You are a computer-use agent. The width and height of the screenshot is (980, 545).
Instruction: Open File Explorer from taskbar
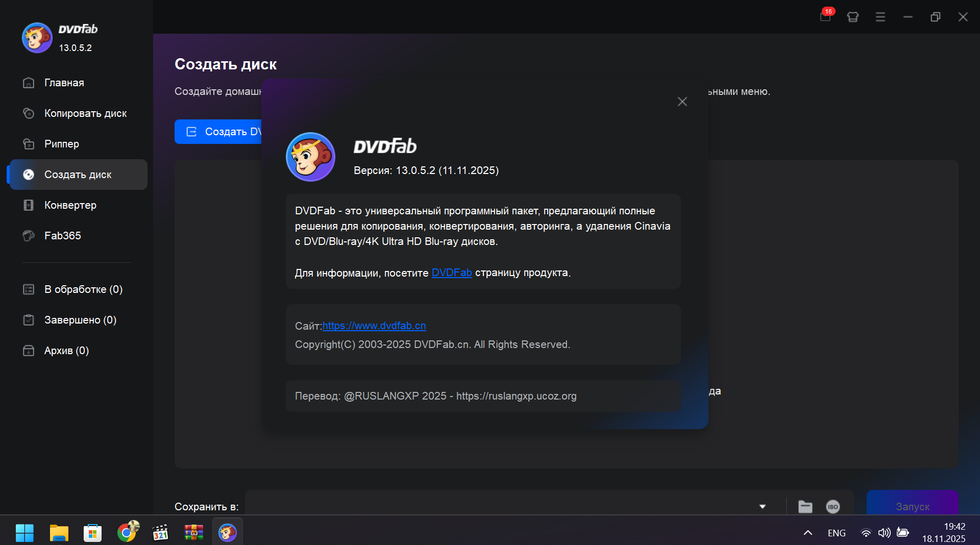[x=59, y=533]
